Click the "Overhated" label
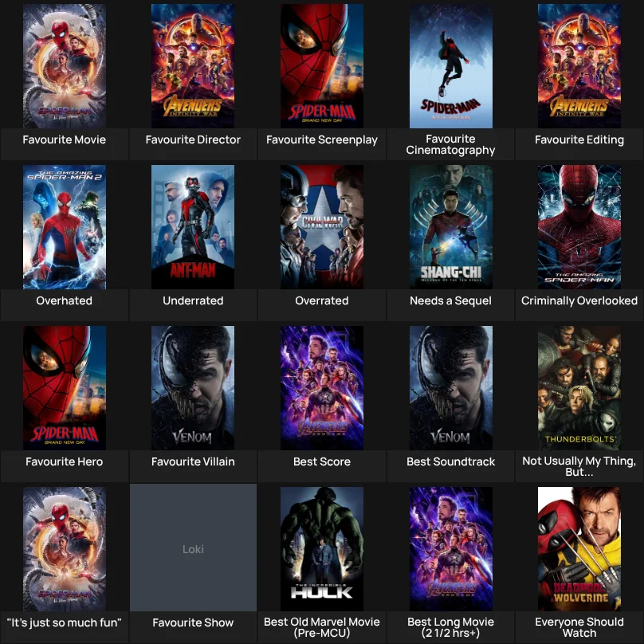The width and height of the screenshot is (644, 644). click(x=64, y=300)
